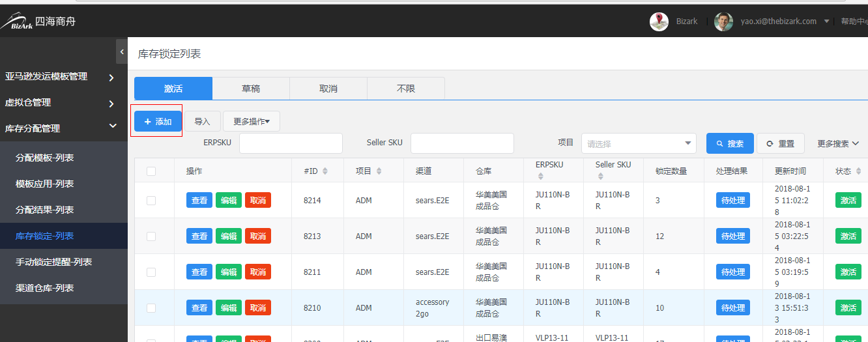Switch to the 不限 tab

406,89
